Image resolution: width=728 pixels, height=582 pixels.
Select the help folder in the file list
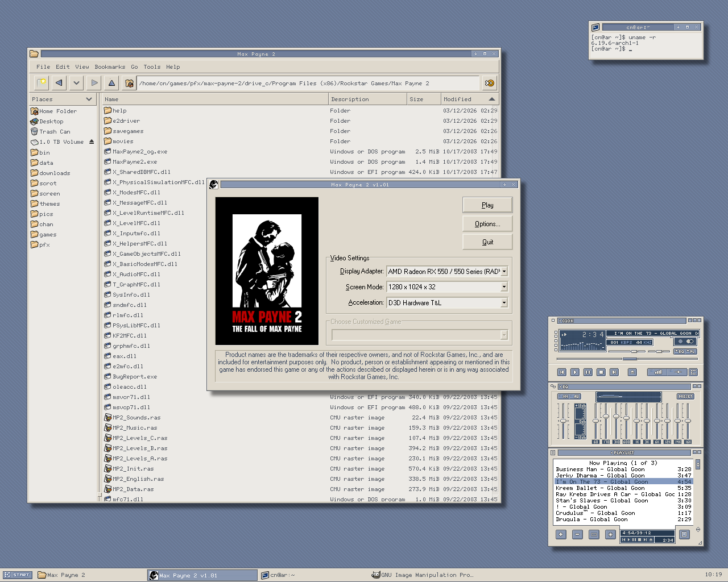point(115,111)
